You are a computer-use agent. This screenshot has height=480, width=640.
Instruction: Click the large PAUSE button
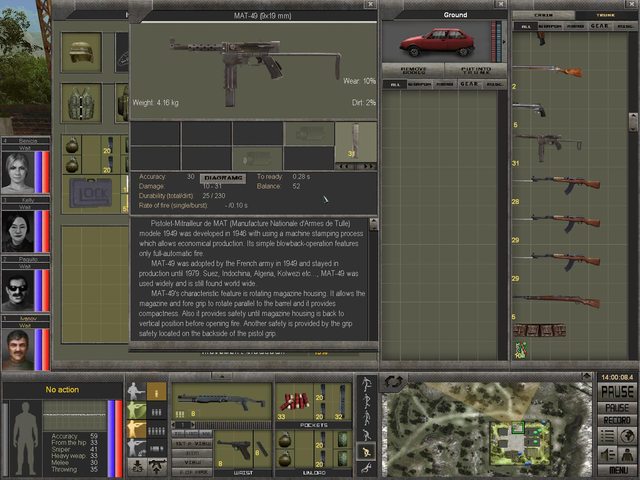[x=617, y=392]
